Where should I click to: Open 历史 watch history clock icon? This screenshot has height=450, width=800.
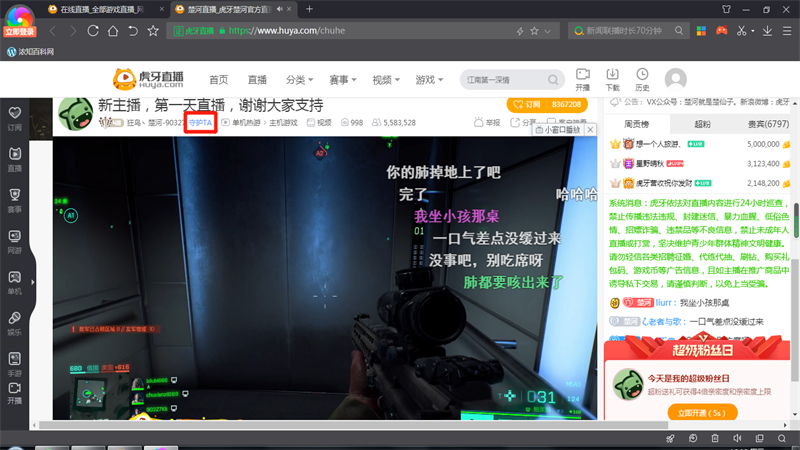pos(642,80)
